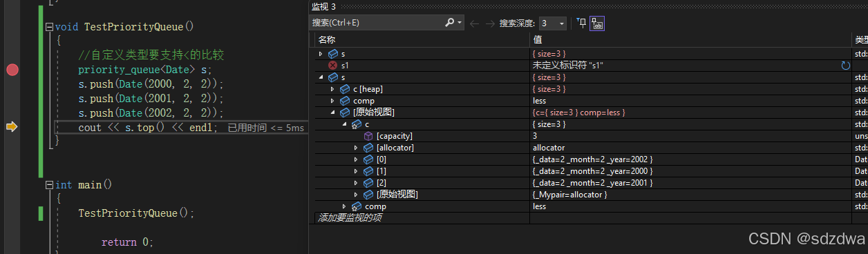This screenshot has height=254, width=868.
Task: Click the cube icon of the [allocator] row
Action: click(x=368, y=148)
